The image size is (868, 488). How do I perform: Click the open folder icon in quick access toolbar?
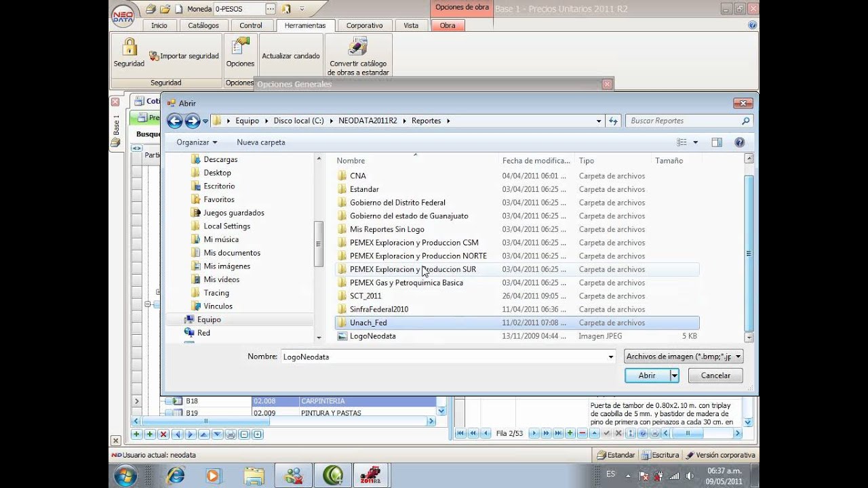(165, 9)
